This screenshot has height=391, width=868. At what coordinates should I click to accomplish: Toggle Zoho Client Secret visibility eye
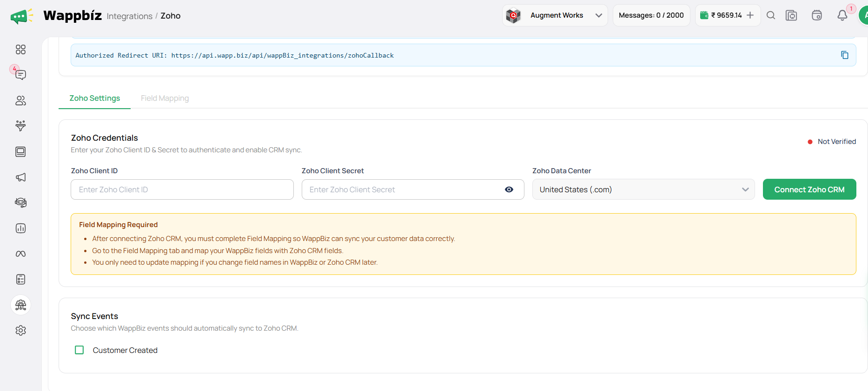pos(509,189)
